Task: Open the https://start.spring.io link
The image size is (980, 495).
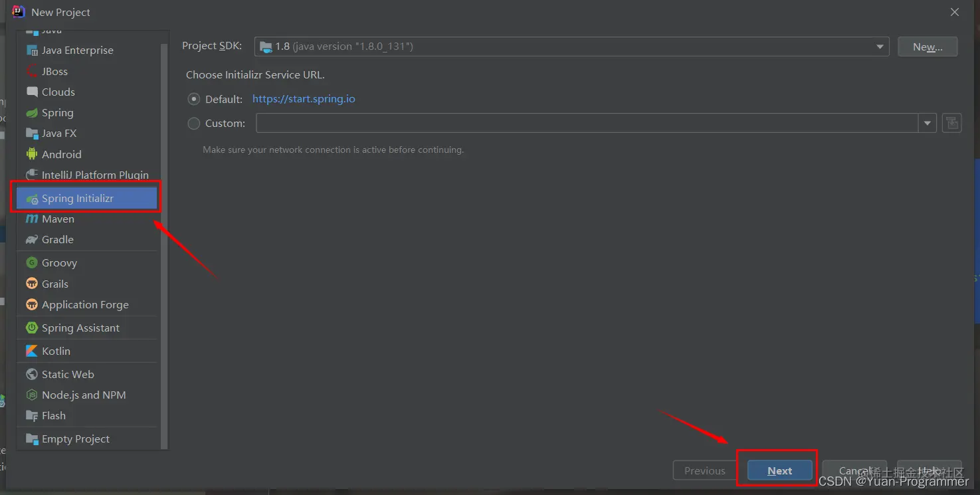Action: pos(304,99)
